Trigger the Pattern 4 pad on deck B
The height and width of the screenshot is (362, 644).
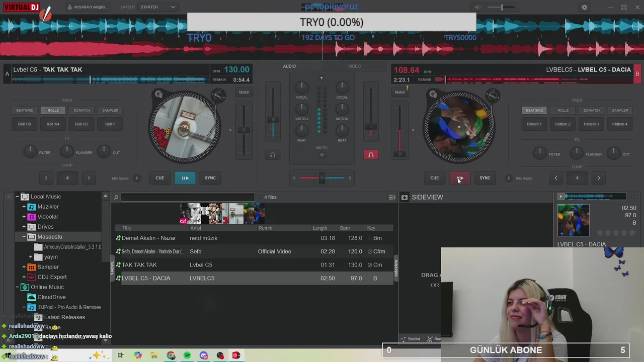[x=620, y=124]
